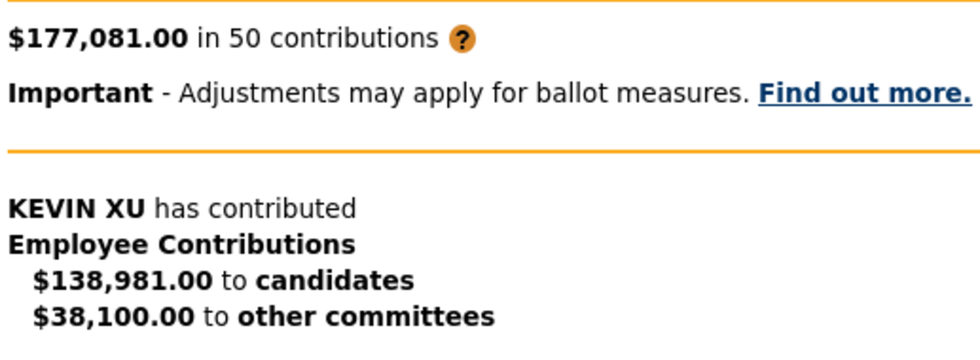Click the $177,081.00 total amount
Image resolution: width=980 pixels, height=360 pixels.
pyautogui.click(x=98, y=38)
